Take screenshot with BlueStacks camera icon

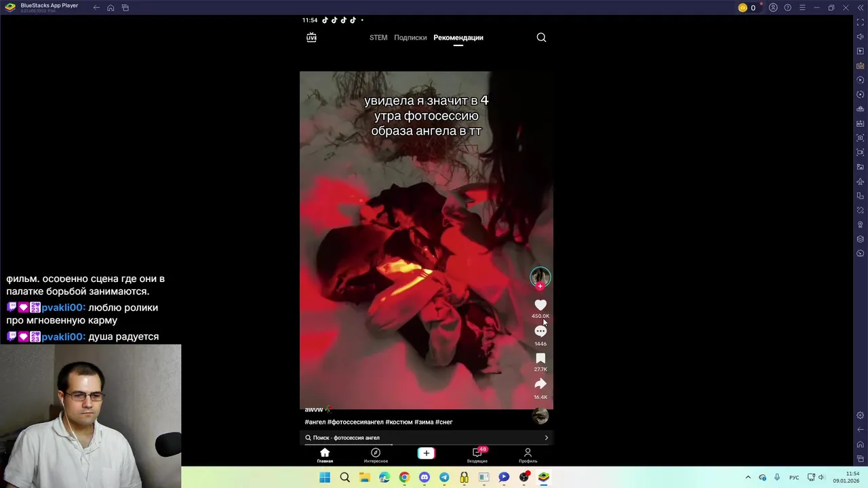point(860,138)
